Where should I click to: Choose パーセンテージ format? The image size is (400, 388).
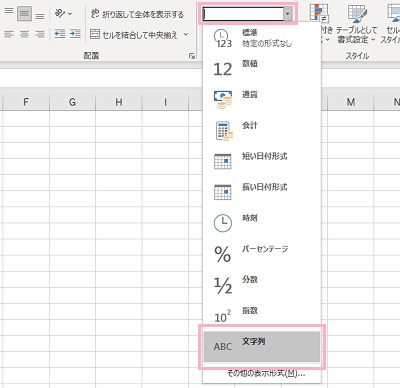(262, 254)
